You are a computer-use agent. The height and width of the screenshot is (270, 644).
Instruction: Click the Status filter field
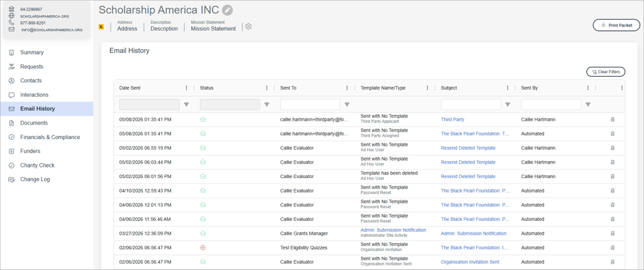coord(230,104)
